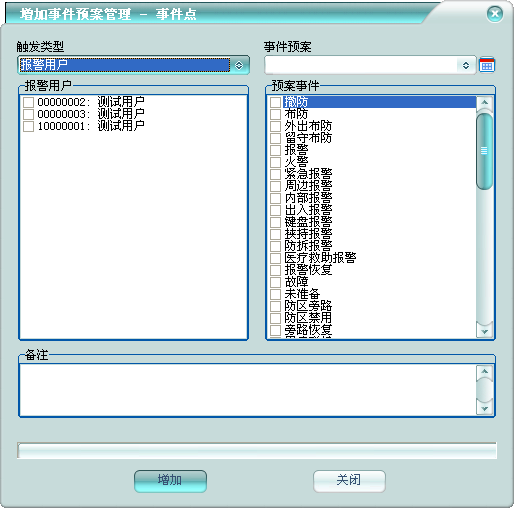
Task: Tick the 火警 event checkbox
Action: [x=275, y=162]
